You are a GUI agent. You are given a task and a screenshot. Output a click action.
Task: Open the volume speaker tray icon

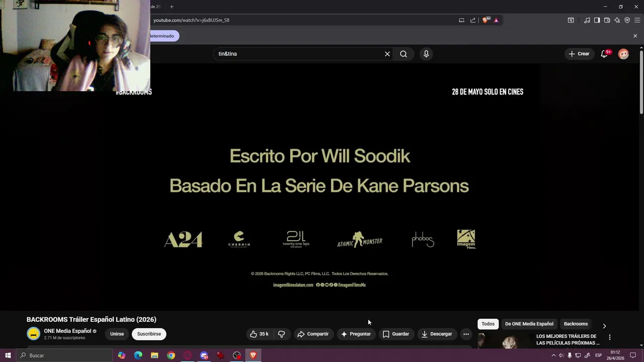click(x=561, y=355)
